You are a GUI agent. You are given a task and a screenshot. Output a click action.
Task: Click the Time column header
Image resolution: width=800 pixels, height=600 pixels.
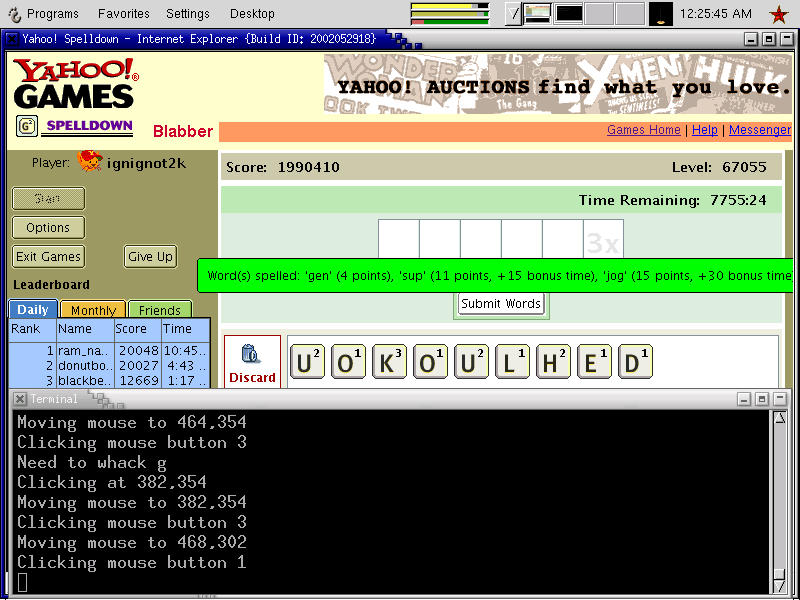(185, 329)
